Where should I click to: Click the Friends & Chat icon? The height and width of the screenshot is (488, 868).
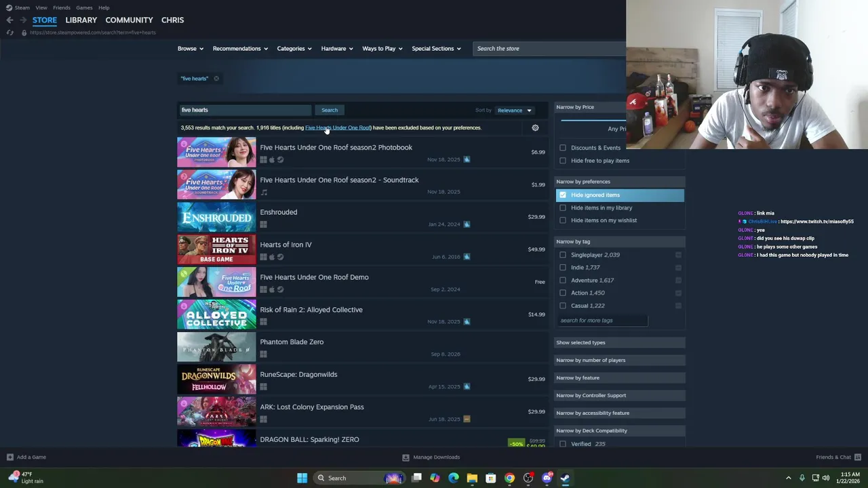click(858, 457)
